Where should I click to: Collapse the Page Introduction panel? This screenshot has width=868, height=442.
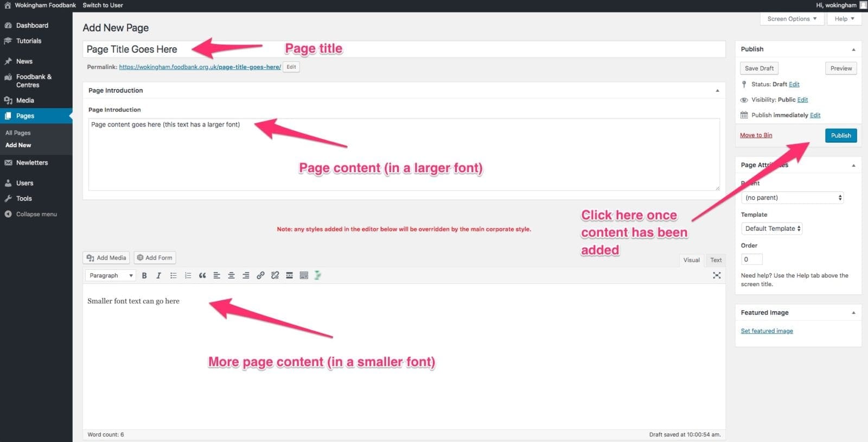point(717,91)
